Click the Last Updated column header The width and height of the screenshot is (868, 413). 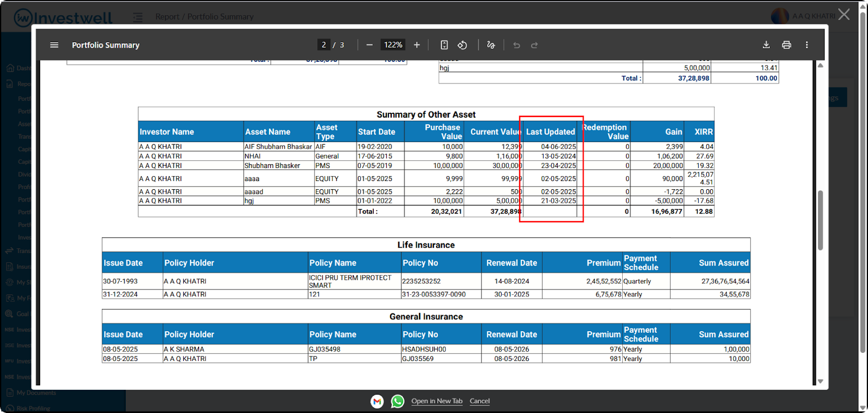[x=550, y=132]
